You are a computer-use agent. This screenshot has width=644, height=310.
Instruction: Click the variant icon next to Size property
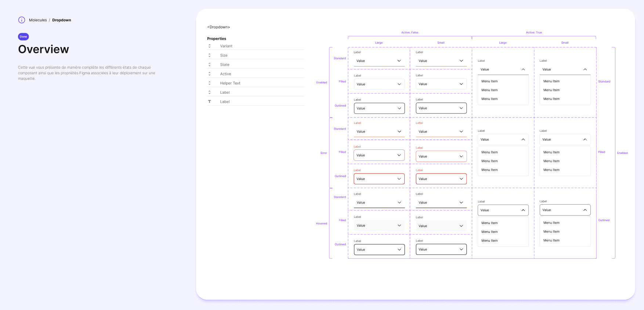coord(210,55)
